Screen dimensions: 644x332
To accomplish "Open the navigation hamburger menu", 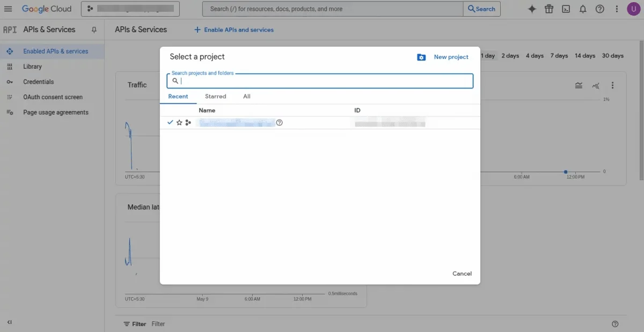I will click(8, 9).
